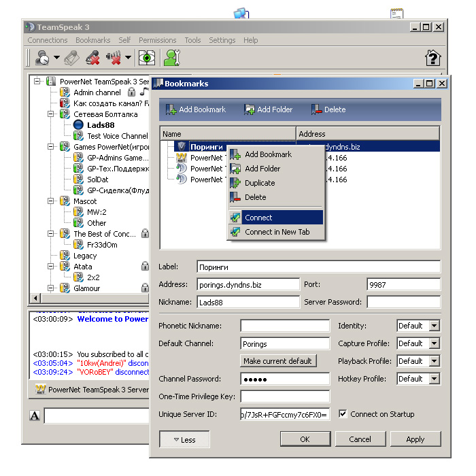Open the Bookmarks menu in menu bar
The image size is (476, 476).
tap(93, 40)
